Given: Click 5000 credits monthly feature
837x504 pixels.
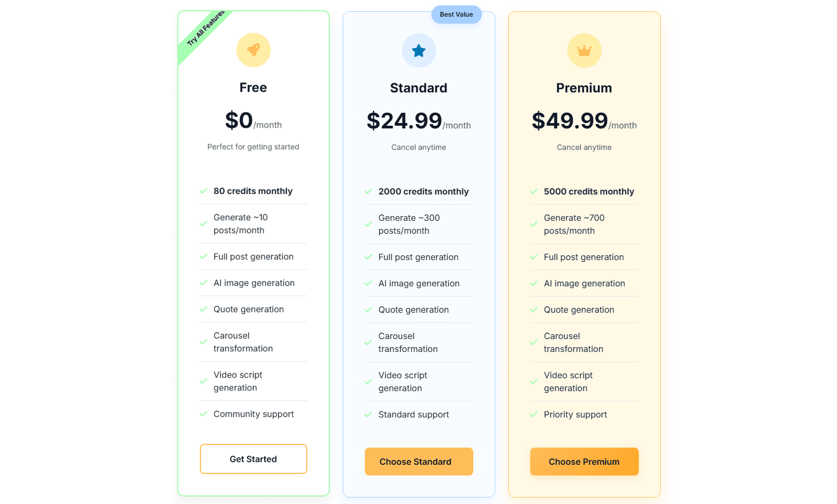Looking at the screenshot, I should click(x=589, y=191).
